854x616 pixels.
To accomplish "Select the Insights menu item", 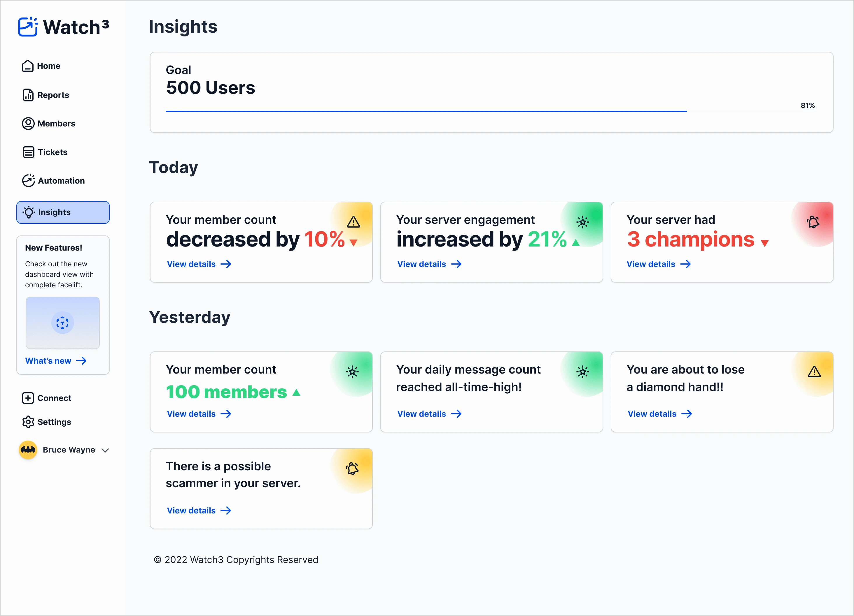I will pyautogui.click(x=63, y=212).
